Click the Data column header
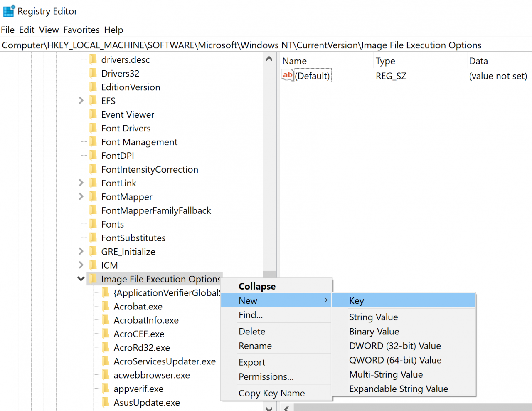 click(478, 61)
